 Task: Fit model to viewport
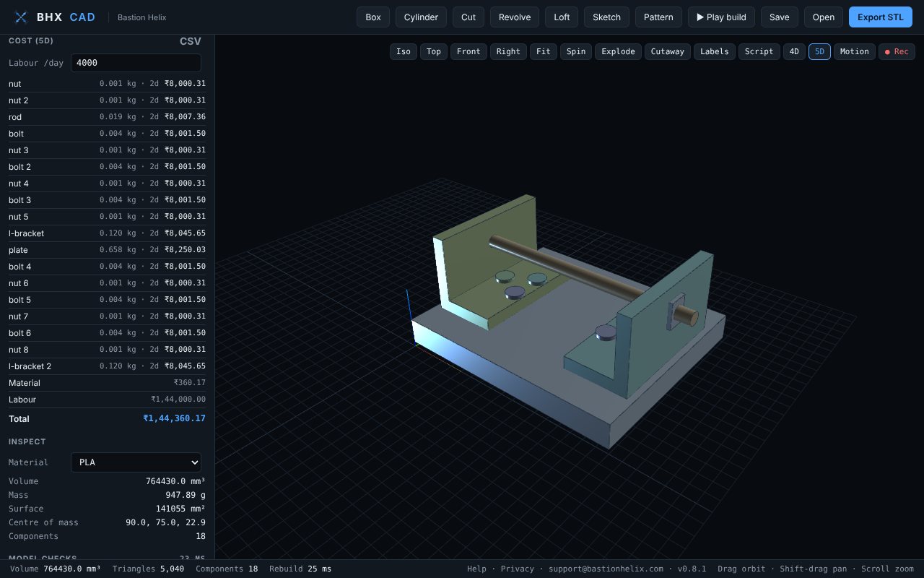pos(544,51)
